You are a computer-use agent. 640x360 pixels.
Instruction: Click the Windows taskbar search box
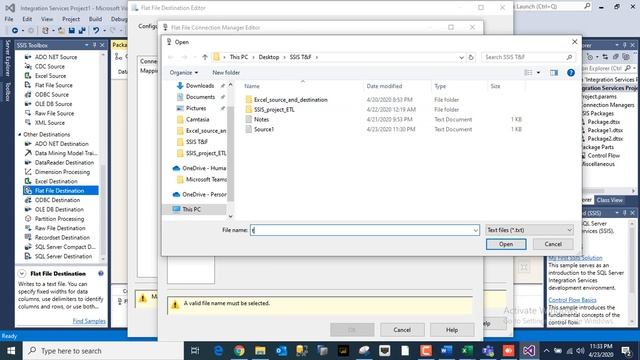coord(103,351)
